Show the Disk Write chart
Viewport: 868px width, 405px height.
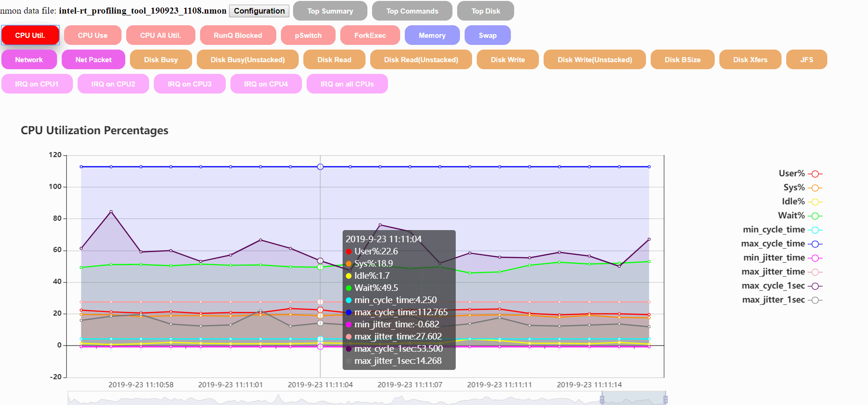click(508, 59)
